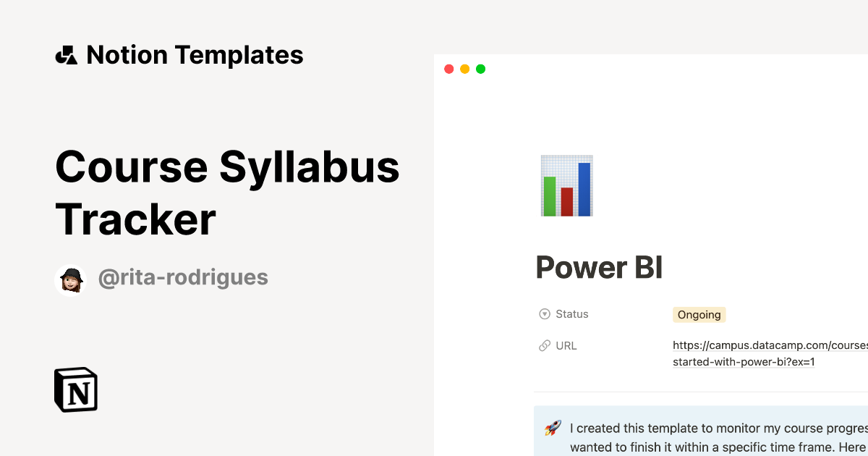
Task: Change the bar chart page icon
Action: pyautogui.click(x=567, y=185)
